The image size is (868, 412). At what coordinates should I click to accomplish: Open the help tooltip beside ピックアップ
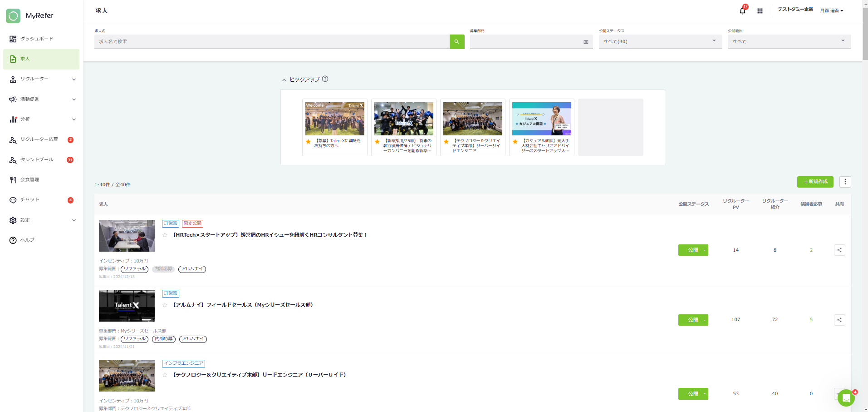[325, 79]
